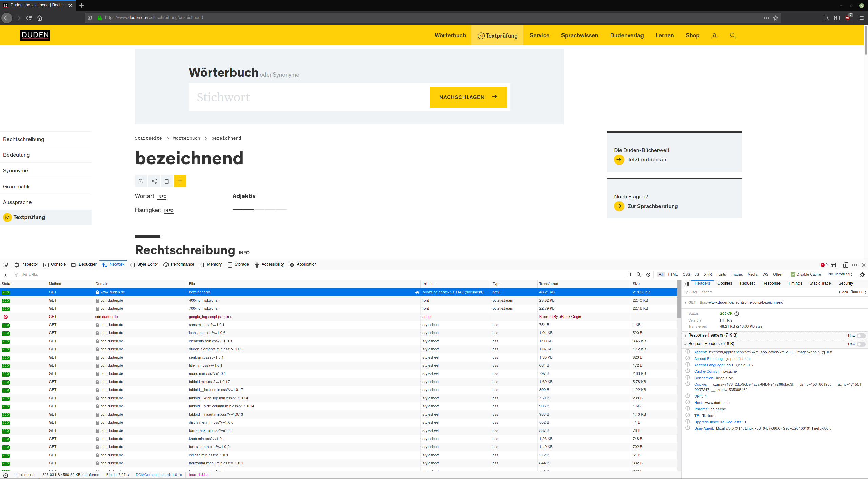Click the share icon below the headword
868x479 pixels.
pos(154,181)
